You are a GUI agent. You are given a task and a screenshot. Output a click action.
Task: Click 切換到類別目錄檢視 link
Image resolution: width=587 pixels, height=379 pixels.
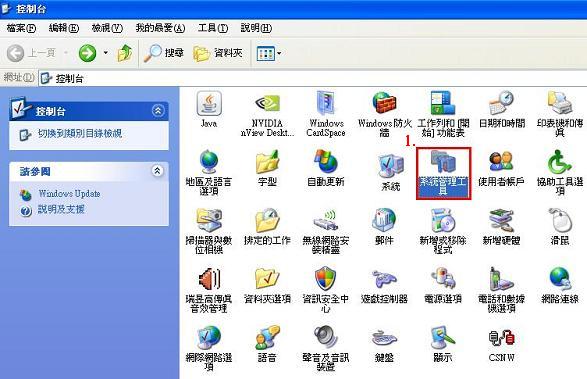tap(80, 134)
